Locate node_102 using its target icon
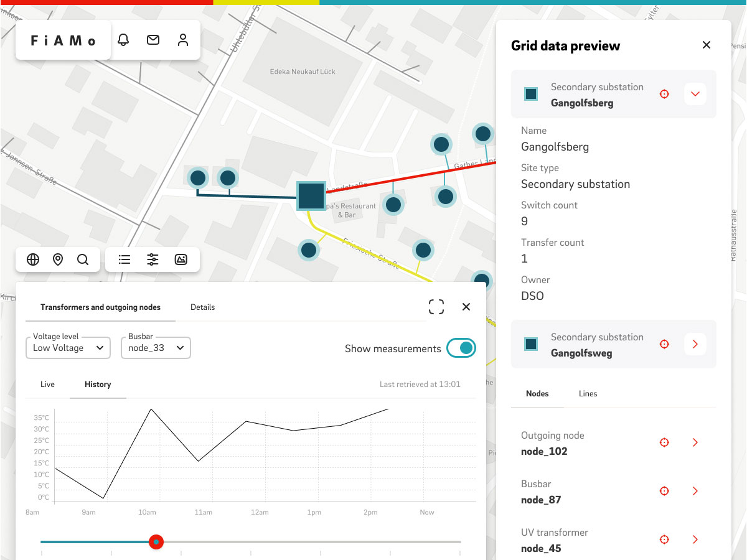The height and width of the screenshot is (560, 747). (664, 442)
